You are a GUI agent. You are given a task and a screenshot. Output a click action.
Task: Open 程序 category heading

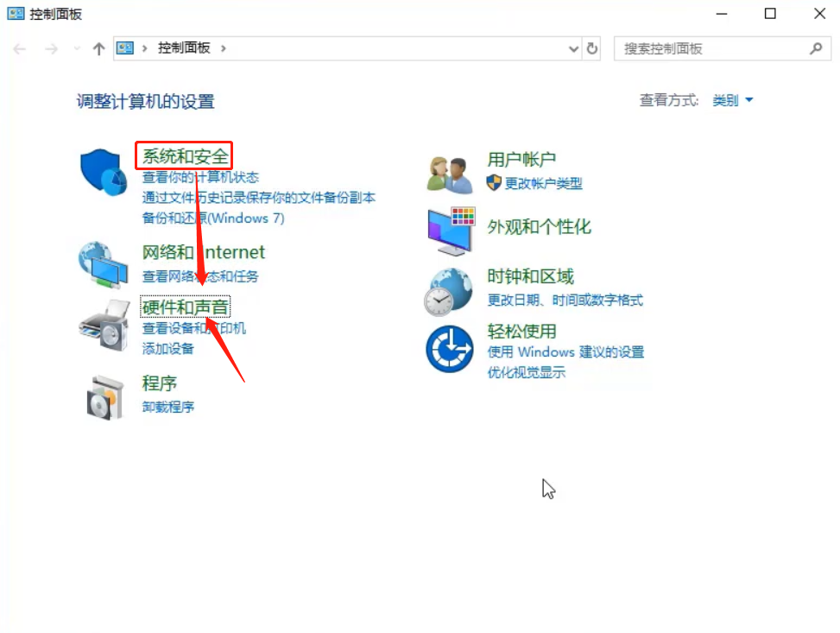(x=159, y=383)
